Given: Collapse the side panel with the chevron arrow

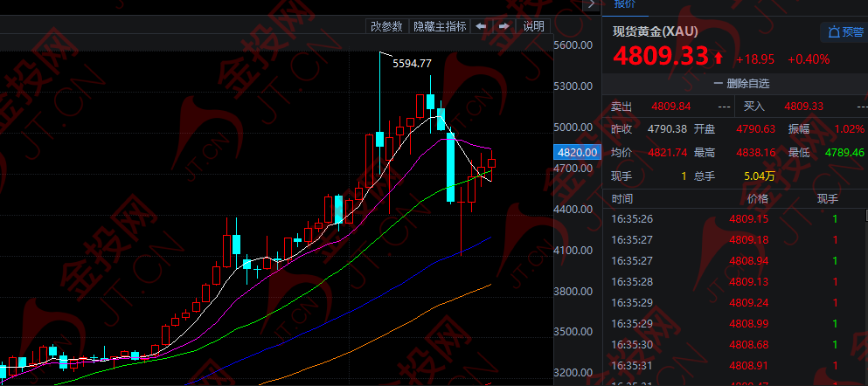Looking at the screenshot, I should coord(593,4).
